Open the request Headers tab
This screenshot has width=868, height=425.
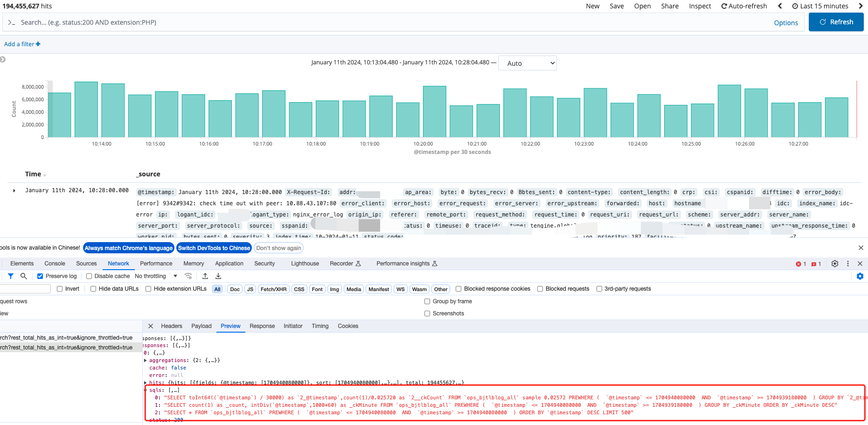point(172,326)
